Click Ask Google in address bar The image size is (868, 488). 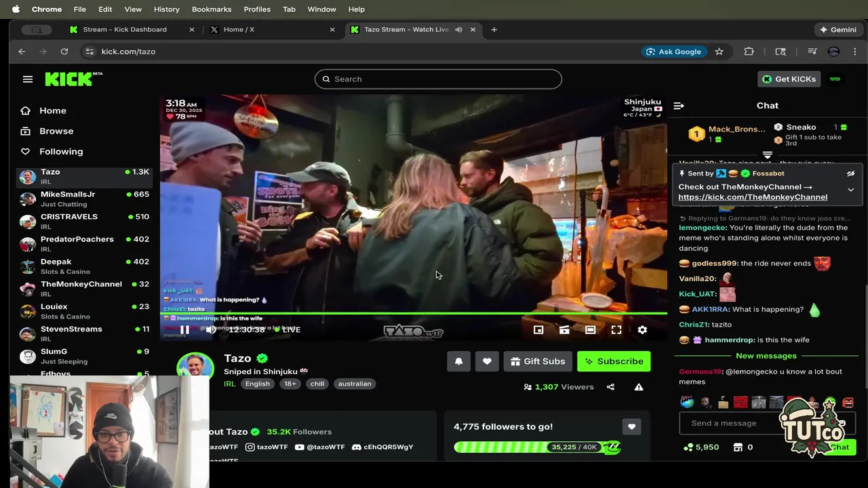[x=673, y=52]
